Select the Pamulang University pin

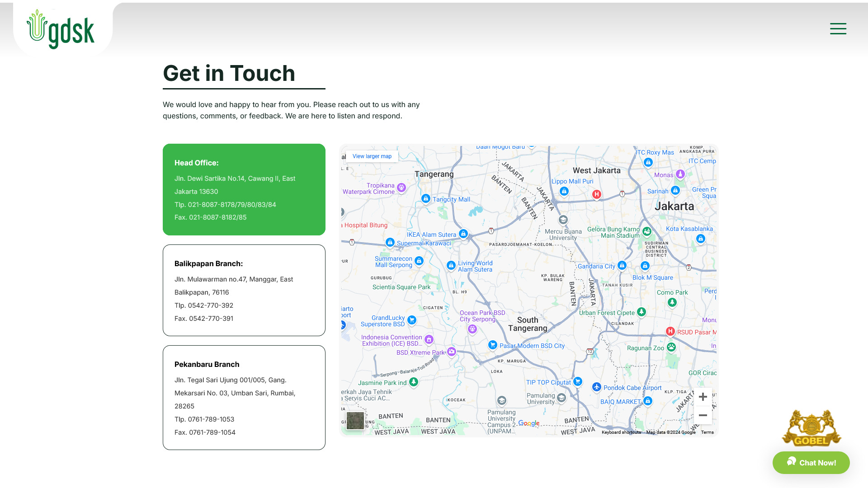tap(561, 397)
